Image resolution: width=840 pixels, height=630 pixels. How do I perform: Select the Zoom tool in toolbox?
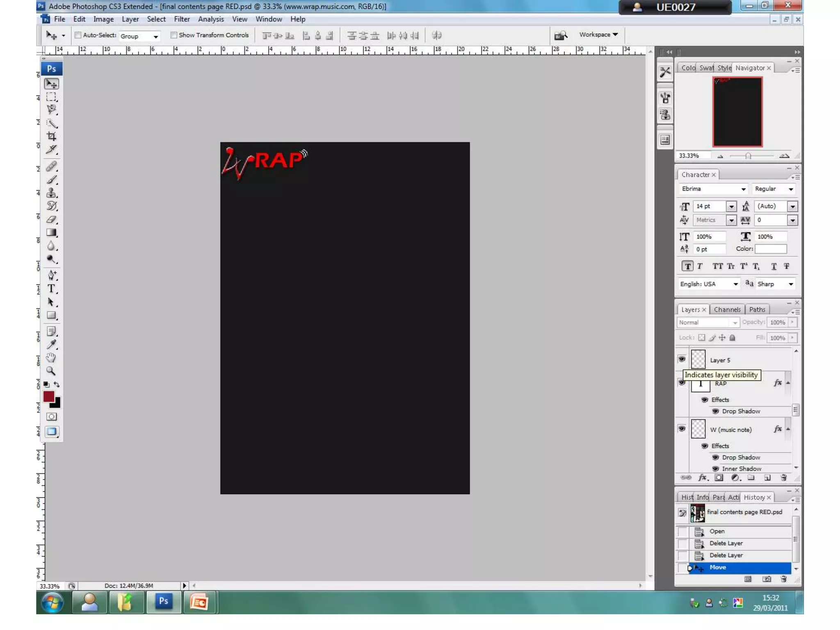click(51, 371)
